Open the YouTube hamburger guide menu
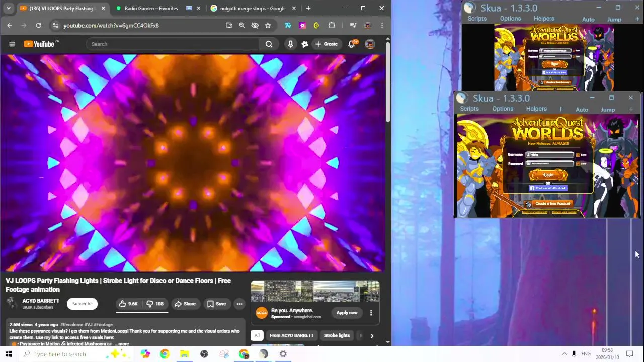The image size is (644, 362). click(12, 44)
